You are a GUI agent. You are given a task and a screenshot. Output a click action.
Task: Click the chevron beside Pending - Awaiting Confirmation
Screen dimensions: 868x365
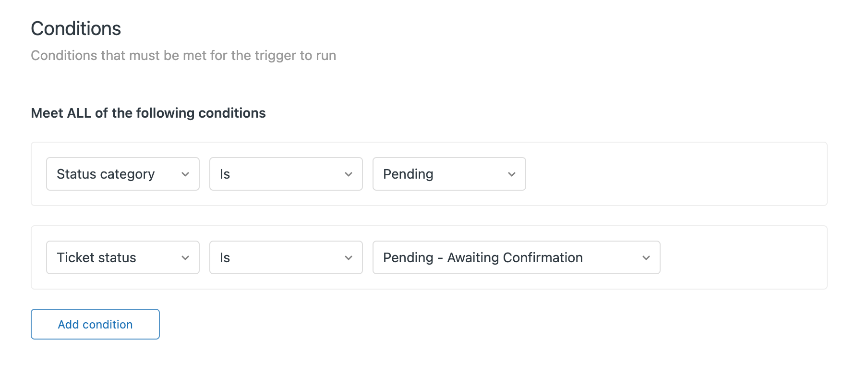(646, 258)
